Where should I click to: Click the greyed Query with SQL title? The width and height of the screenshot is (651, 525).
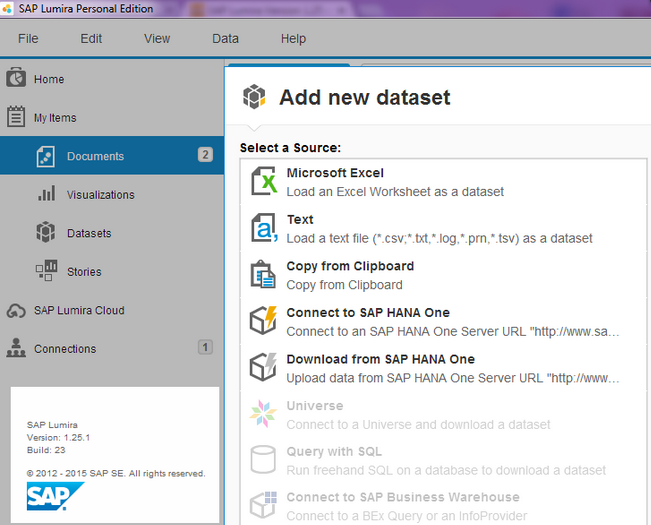click(334, 452)
